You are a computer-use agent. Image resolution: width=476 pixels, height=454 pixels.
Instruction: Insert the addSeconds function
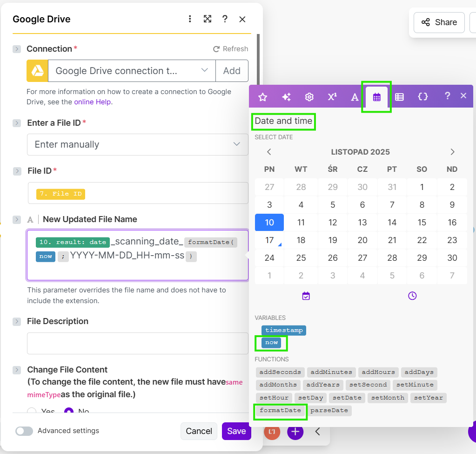click(280, 372)
